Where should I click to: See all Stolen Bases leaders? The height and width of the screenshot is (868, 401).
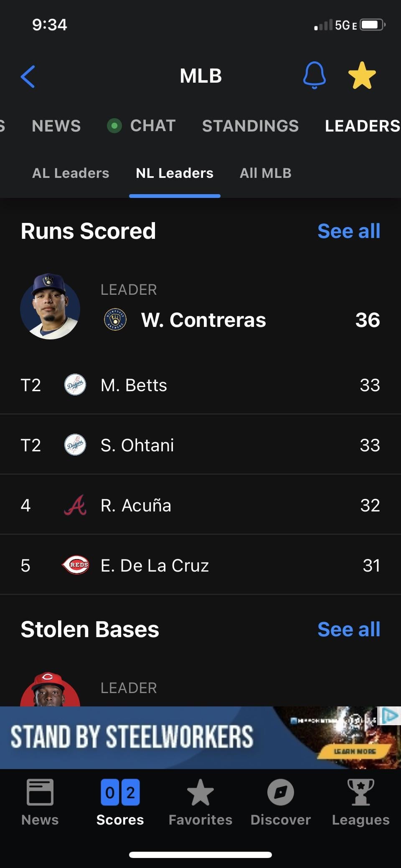349,629
